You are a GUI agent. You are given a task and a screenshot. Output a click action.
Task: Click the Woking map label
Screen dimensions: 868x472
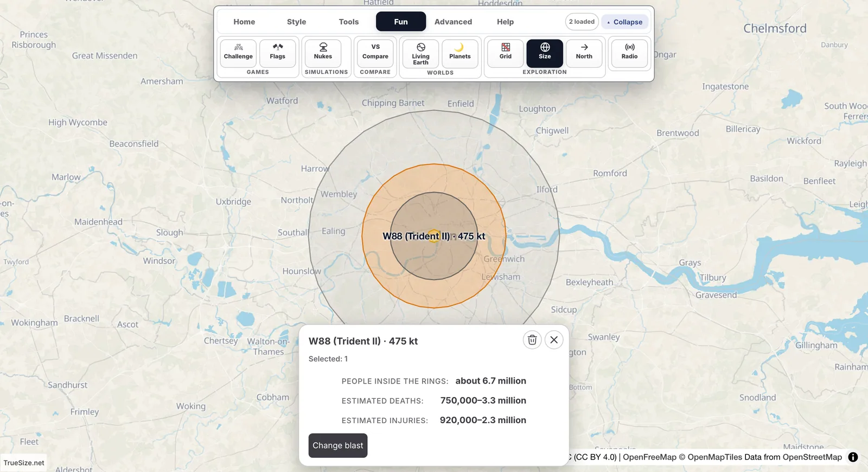pyautogui.click(x=191, y=406)
